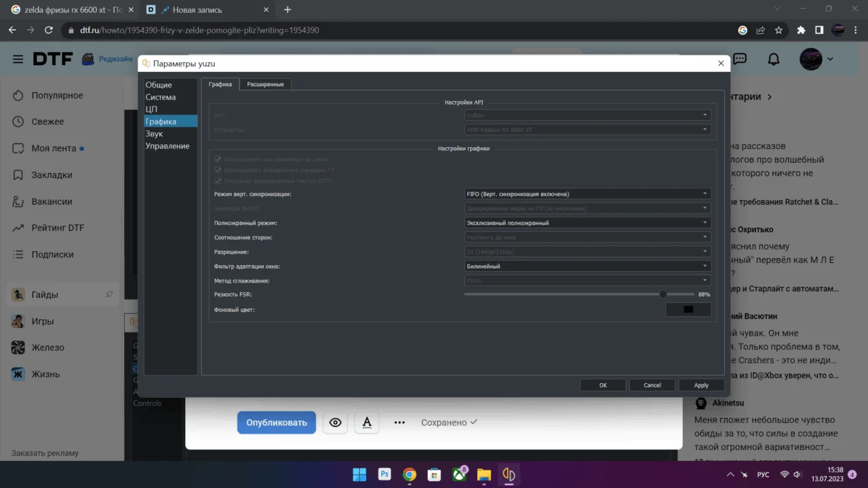Expand DTF profile menu chevron
868x488 pixels.
click(x=830, y=59)
